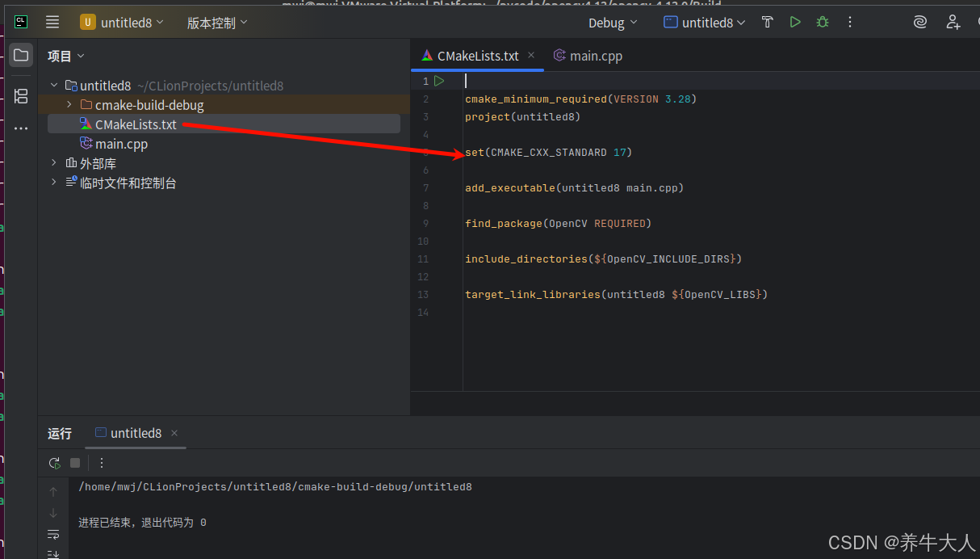Expand the 外部库 node

pos(54,163)
